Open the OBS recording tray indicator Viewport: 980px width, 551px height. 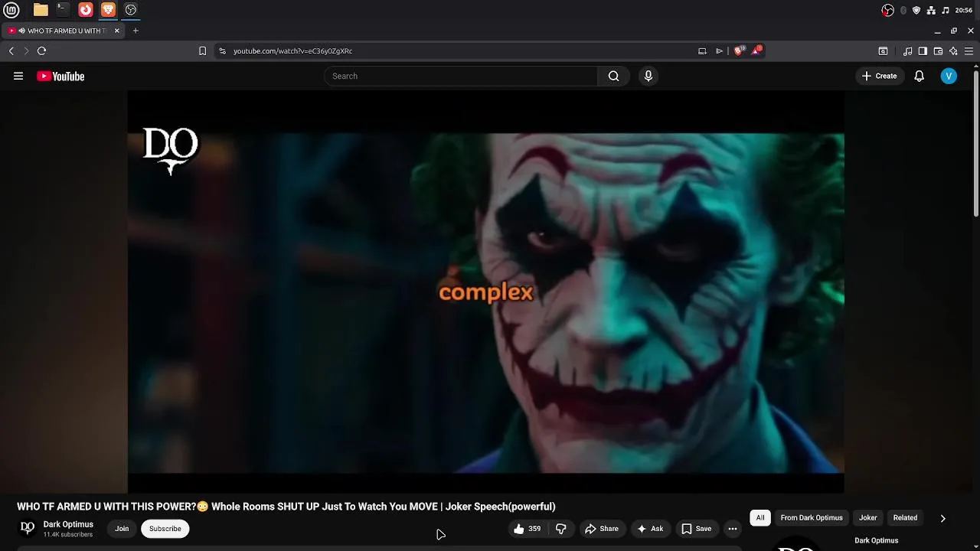click(x=887, y=10)
